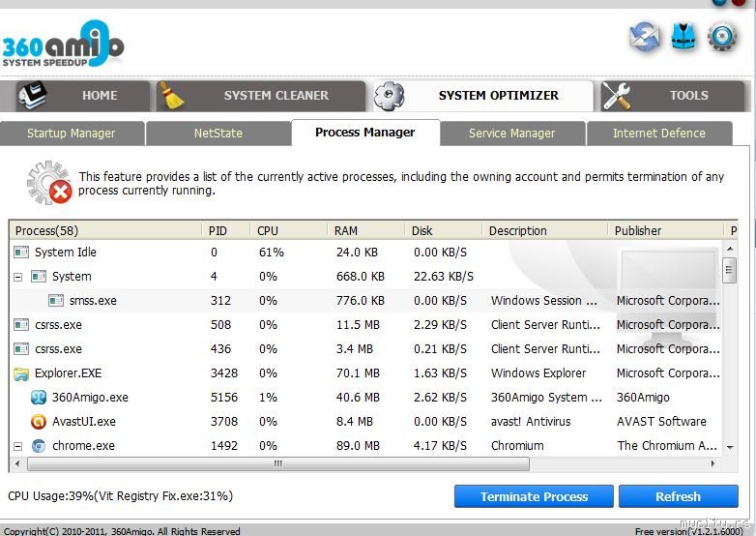This screenshot has width=756, height=536.
Task: Click the 360Amigo System Speedup logo
Action: 63,45
